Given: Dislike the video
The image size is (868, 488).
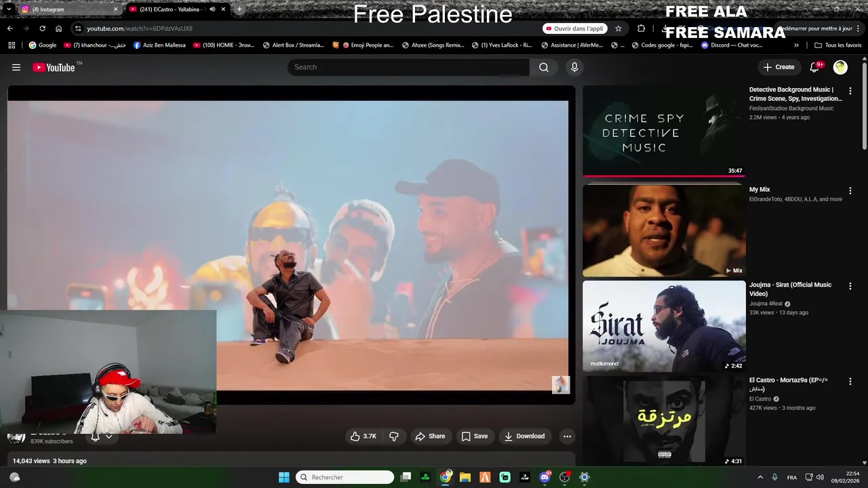Looking at the screenshot, I should [x=394, y=436].
